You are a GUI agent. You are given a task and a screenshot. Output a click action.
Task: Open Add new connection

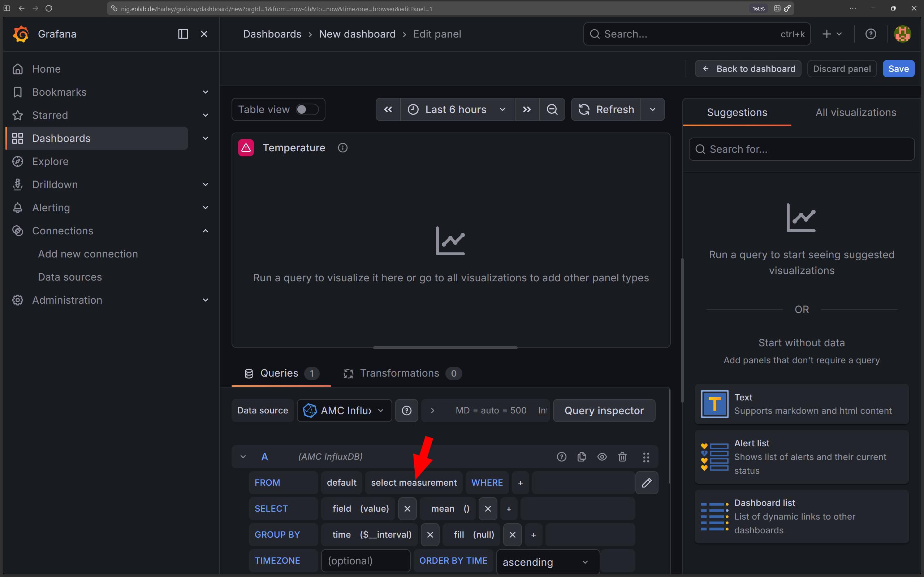point(88,254)
